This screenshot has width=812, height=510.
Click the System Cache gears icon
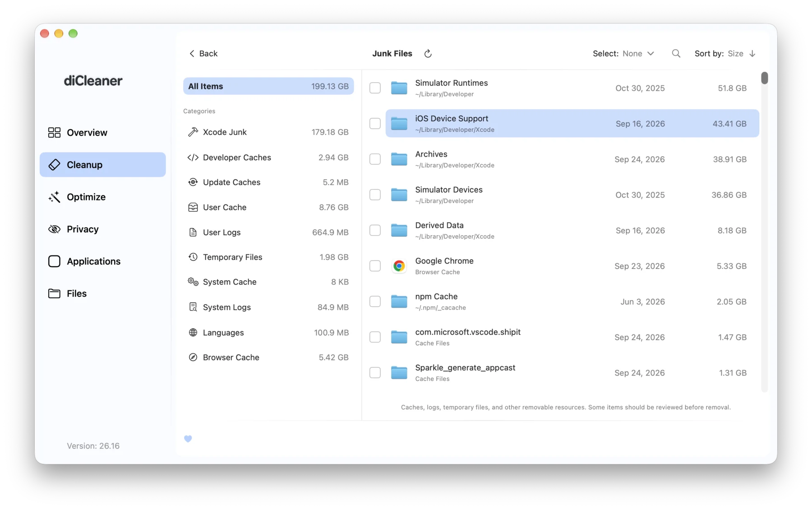coord(193,282)
